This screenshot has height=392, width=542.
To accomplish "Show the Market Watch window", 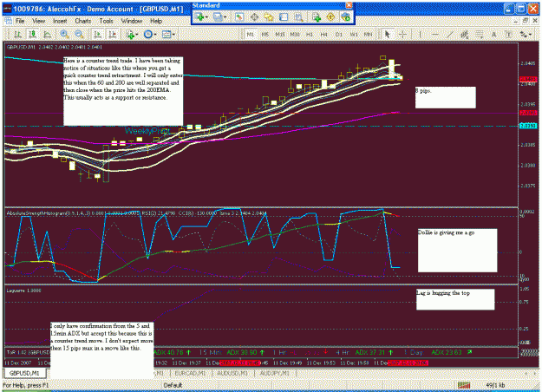I will tap(238, 17).
